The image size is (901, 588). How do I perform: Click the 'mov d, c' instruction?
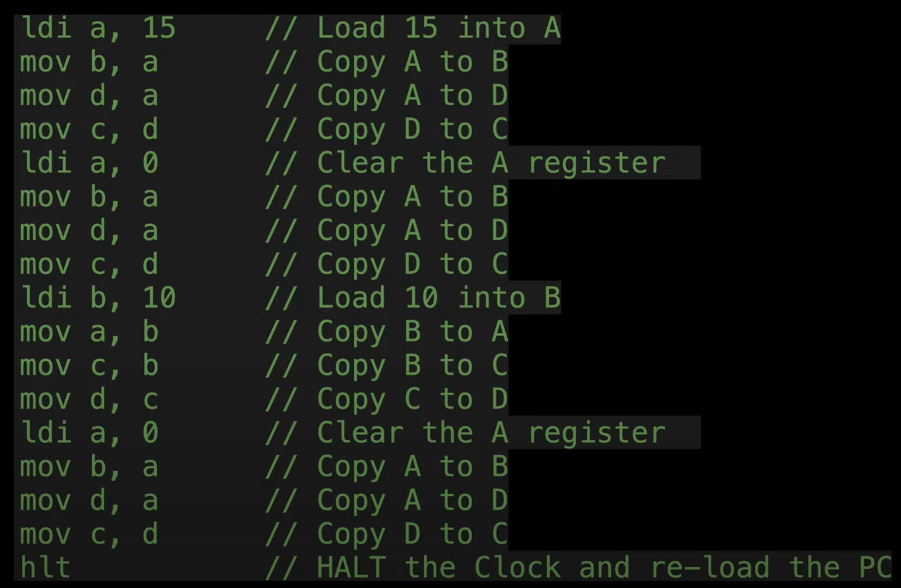89,399
